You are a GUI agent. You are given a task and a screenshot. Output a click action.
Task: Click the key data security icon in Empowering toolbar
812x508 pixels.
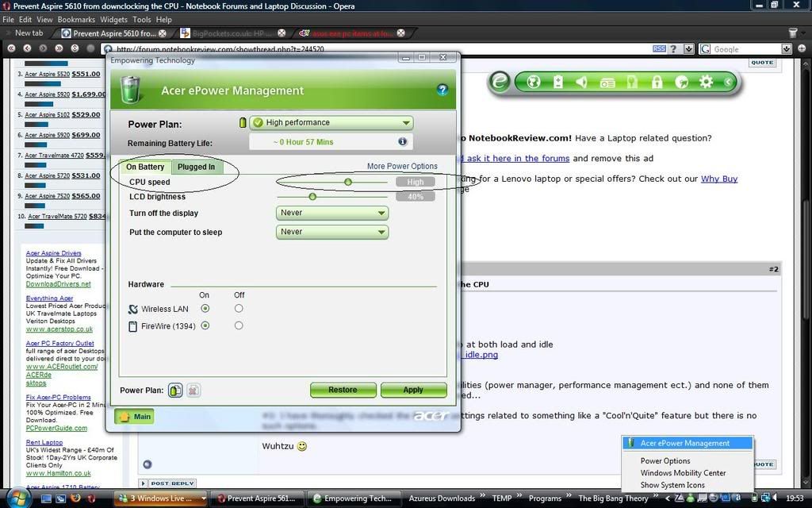(631, 82)
